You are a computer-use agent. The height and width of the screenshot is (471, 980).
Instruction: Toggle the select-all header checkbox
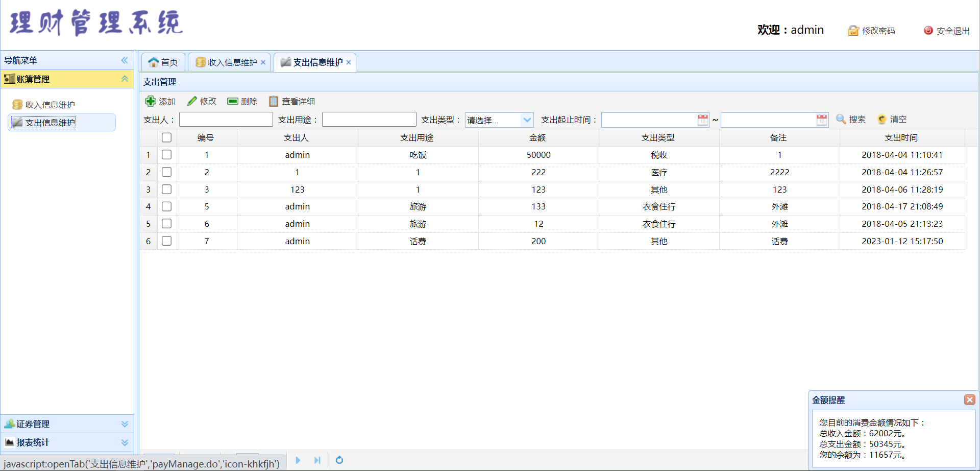(166, 137)
